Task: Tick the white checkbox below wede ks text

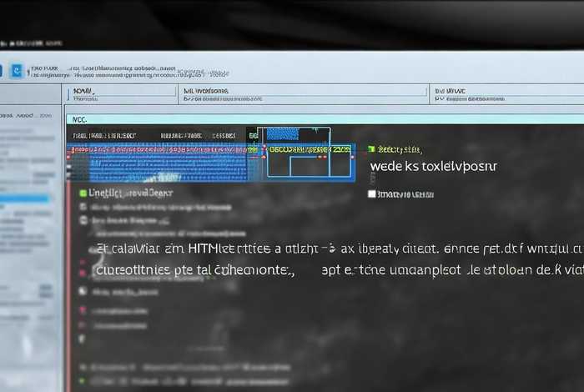Action: [x=372, y=193]
